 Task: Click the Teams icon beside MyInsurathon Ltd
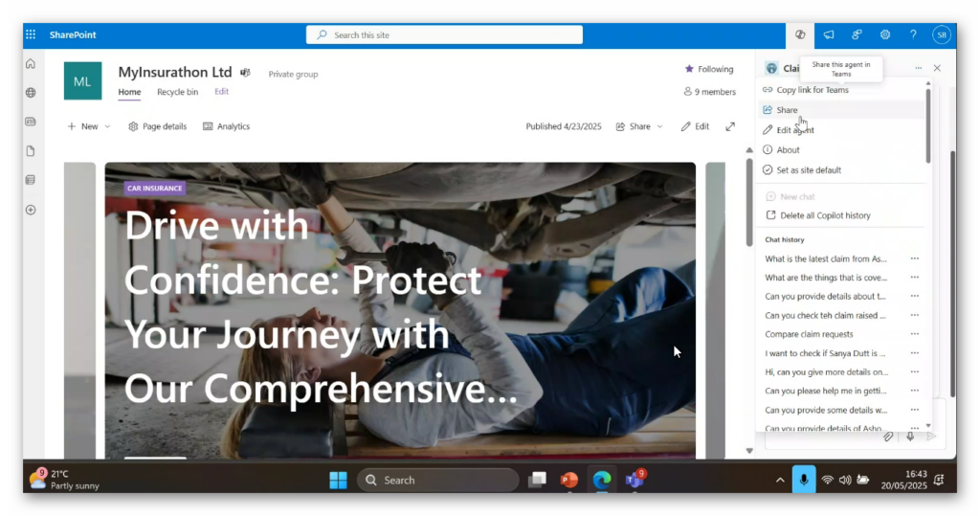click(246, 73)
